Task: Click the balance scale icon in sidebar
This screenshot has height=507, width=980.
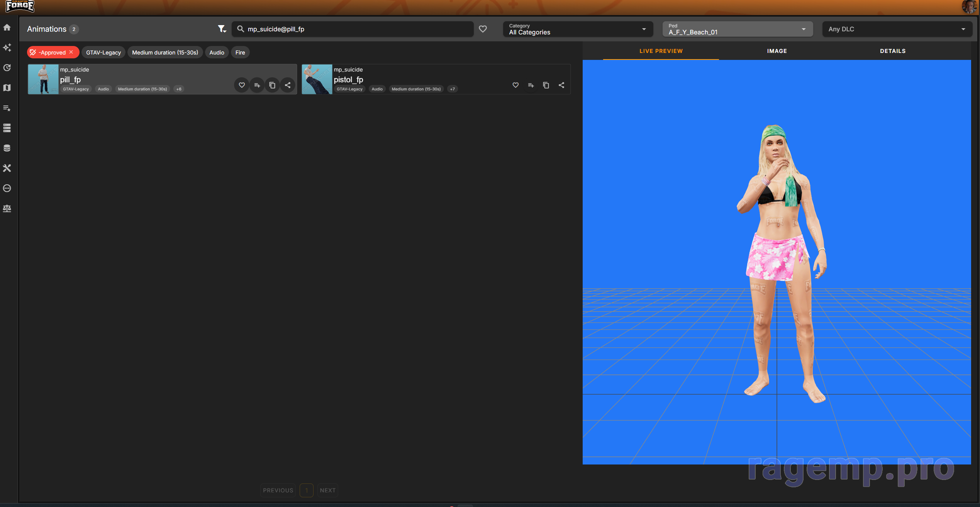Action: point(7,208)
